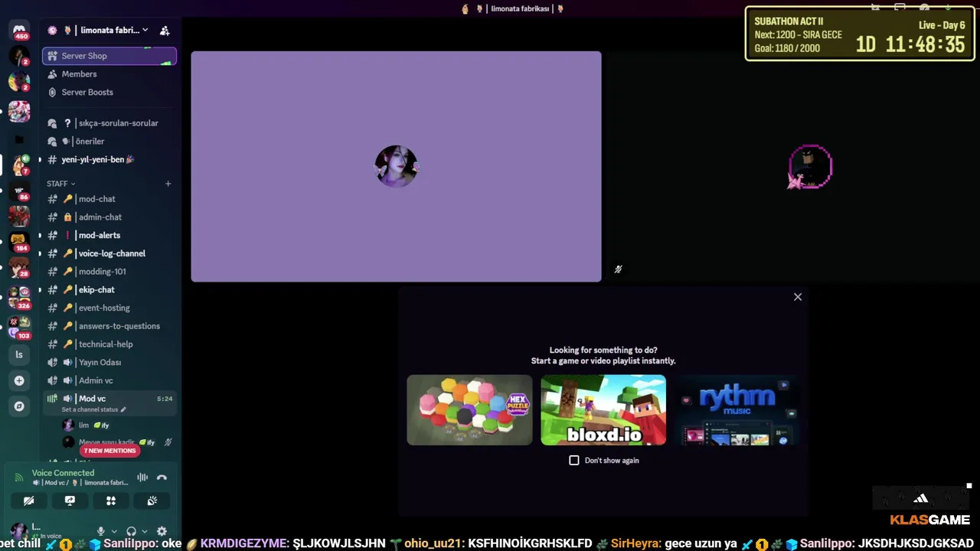Click the Share Your Screen icon

70,500
